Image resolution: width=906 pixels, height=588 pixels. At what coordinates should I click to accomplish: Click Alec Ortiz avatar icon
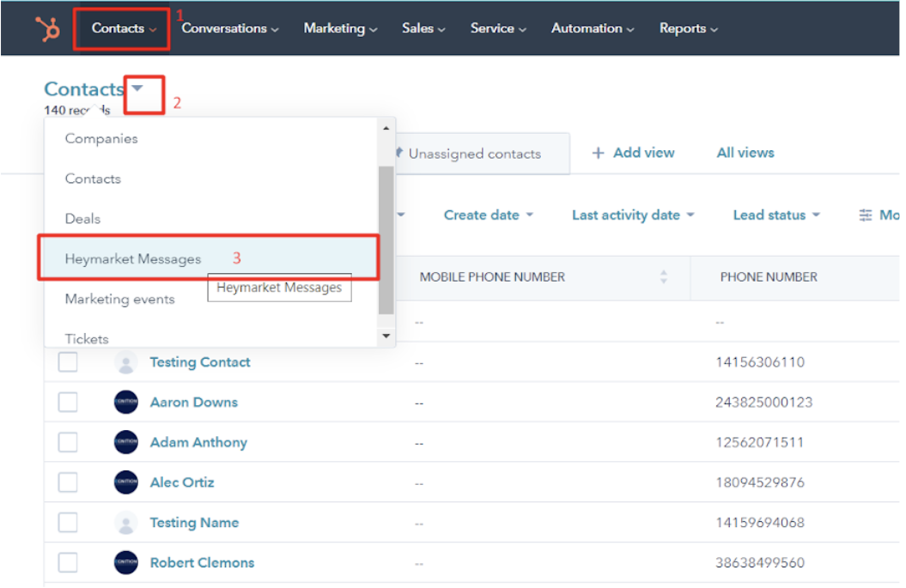pyautogui.click(x=126, y=482)
